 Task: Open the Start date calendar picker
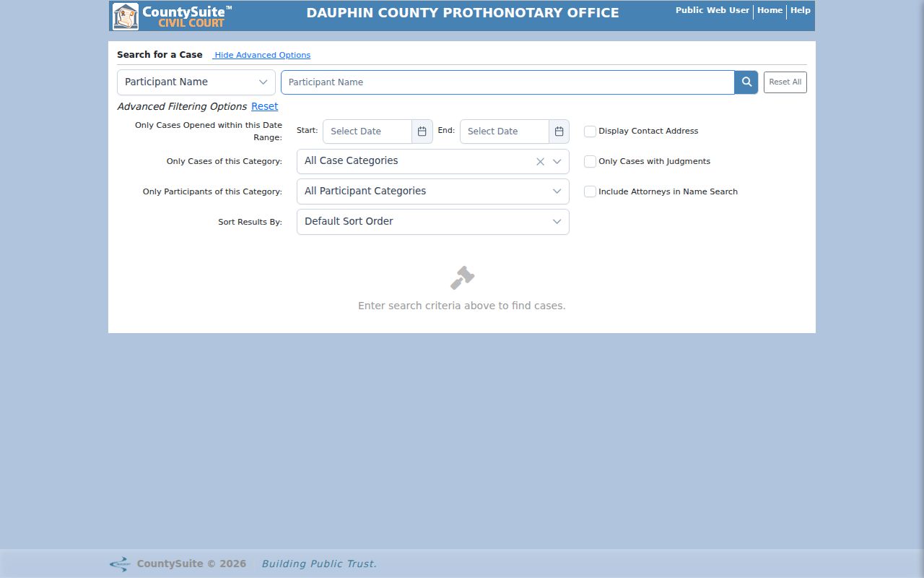[x=422, y=131]
